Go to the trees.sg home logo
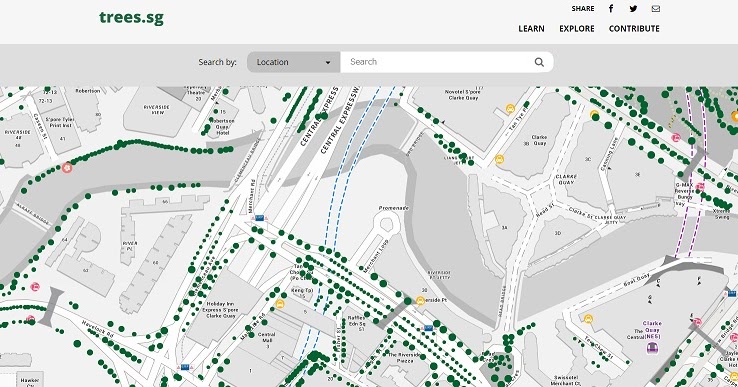The height and width of the screenshot is (387, 738). tap(131, 18)
